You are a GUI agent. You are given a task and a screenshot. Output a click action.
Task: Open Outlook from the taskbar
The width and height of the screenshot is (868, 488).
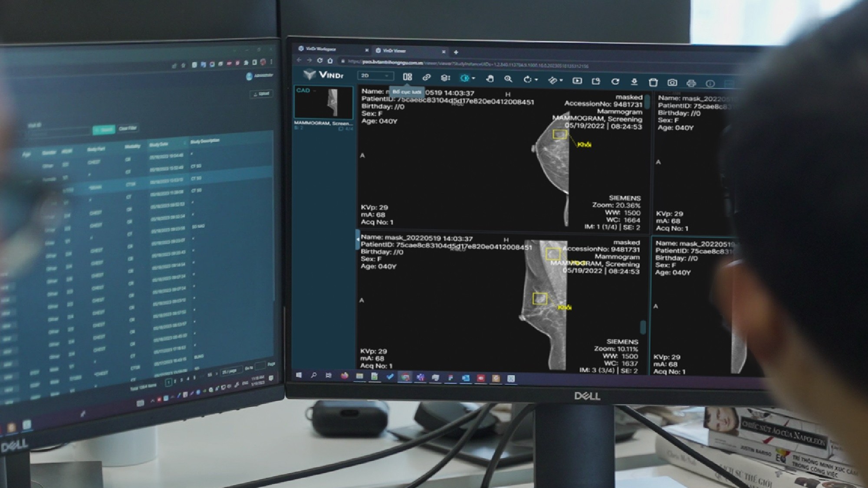point(465,378)
